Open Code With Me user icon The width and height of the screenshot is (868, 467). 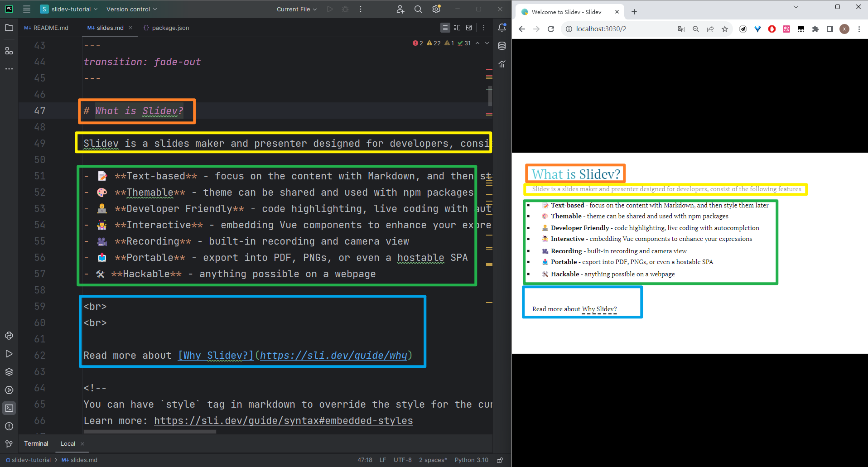click(400, 9)
